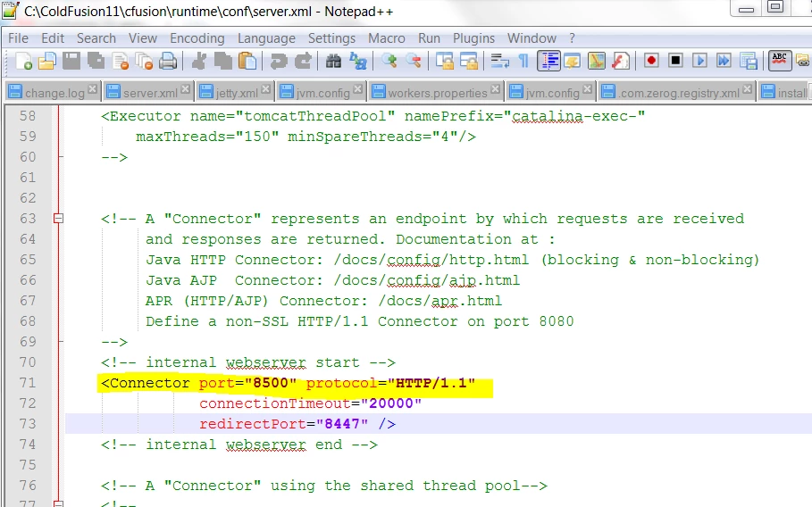Click line number 71 in the margin

pos(28,383)
